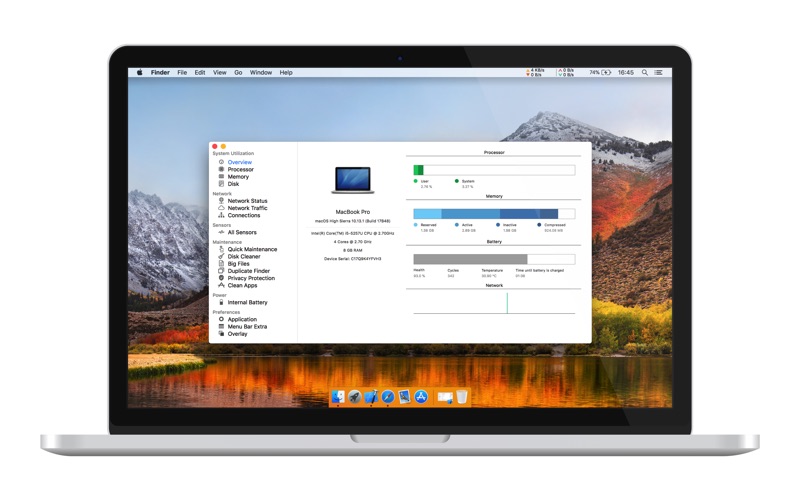The width and height of the screenshot is (800, 500).
Task: Click the Disk Cleaner broom icon
Action: [x=221, y=256]
